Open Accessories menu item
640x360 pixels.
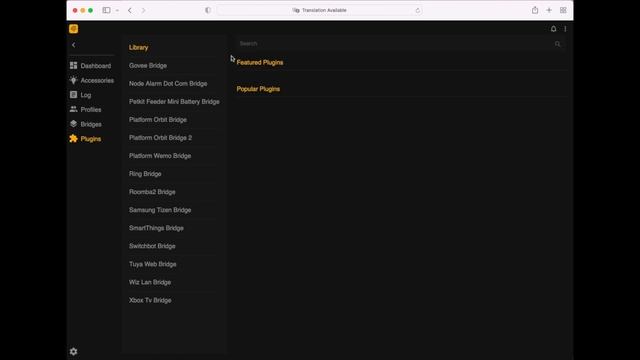(97, 80)
